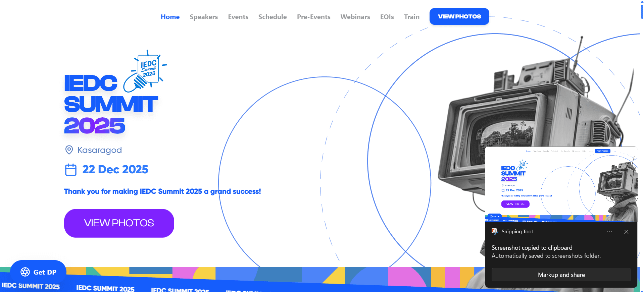644x292 pixels.
Task: Click the purple VIEW PHOTOS hero button
Action: point(119,223)
